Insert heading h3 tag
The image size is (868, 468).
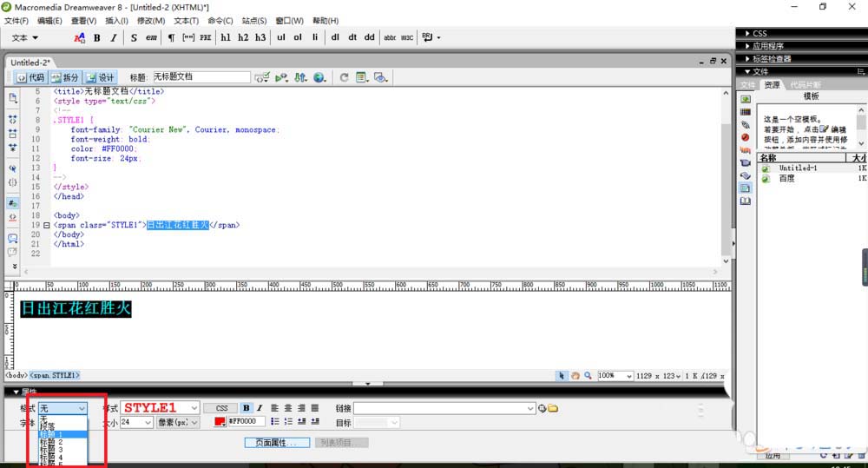pyautogui.click(x=260, y=37)
